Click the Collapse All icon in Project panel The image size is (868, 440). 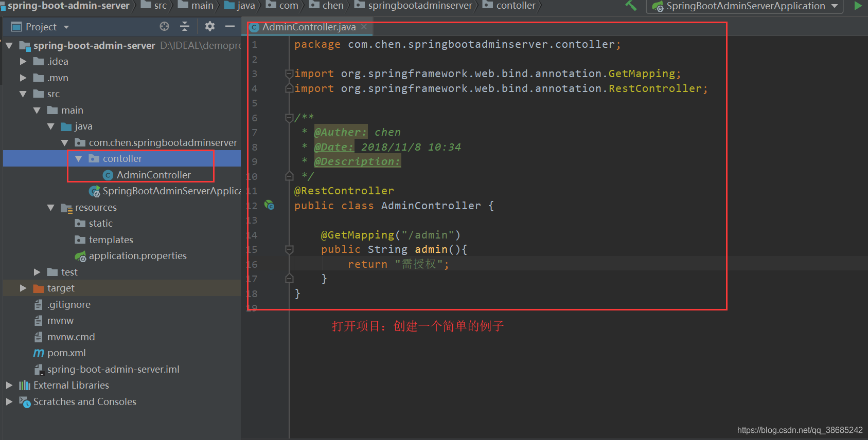(185, 26)
